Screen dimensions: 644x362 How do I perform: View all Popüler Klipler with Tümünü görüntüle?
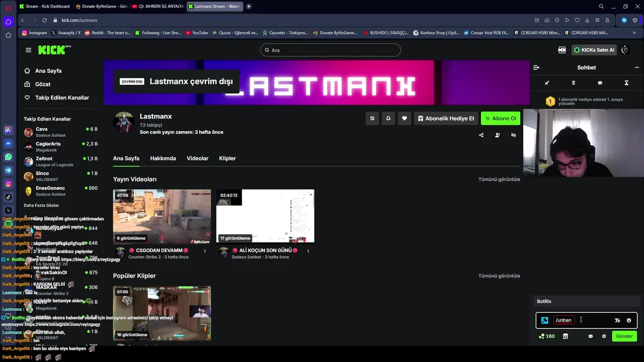[499, 276]
